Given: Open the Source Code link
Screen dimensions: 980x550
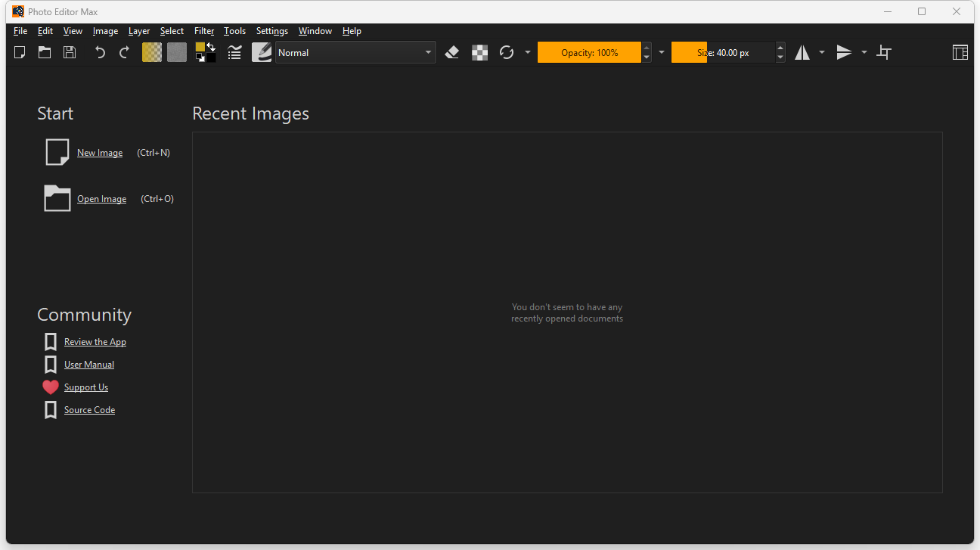Looking at the screenshot, I should click(x=90, y=410).
